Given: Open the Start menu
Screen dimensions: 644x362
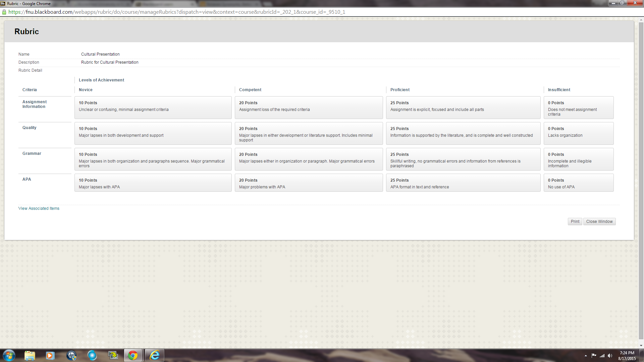Looking at the screenshot, I should coord(8,355).
